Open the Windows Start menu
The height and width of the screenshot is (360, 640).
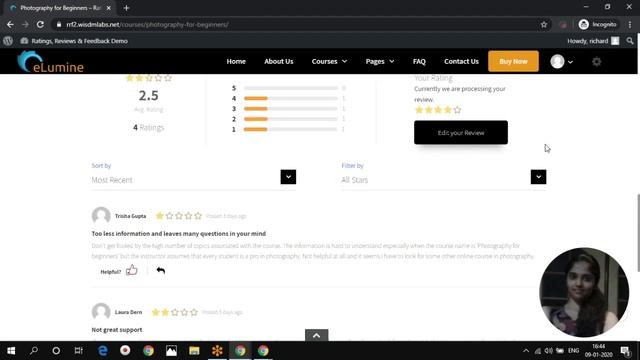(x=11, y=351)
